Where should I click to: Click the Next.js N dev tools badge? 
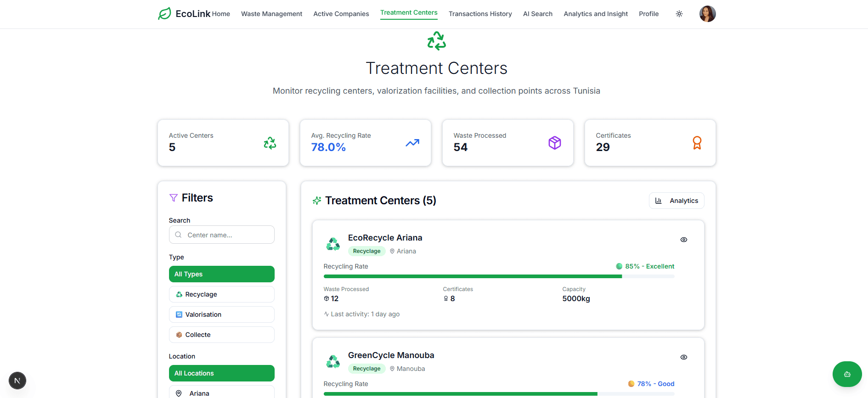coord(17,381)
